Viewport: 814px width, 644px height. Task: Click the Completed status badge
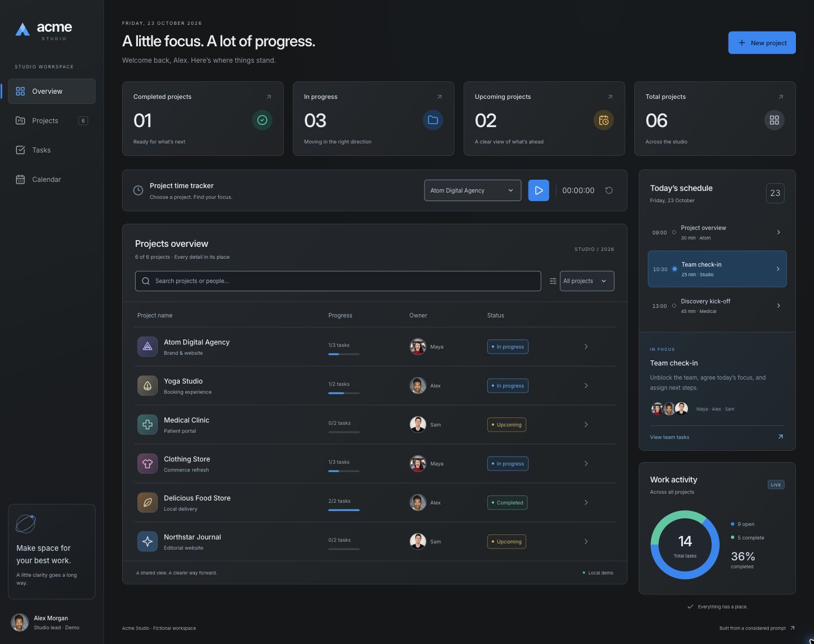click(508, 502)
